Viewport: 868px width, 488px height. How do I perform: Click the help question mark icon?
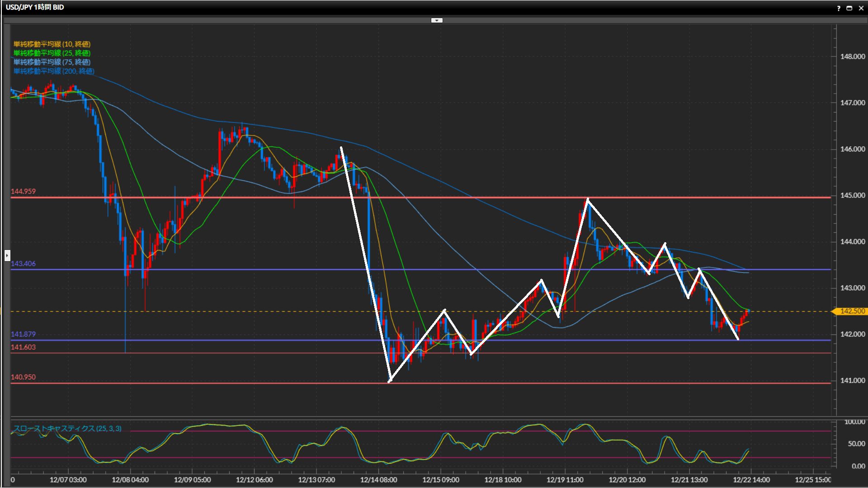point(839,8)
